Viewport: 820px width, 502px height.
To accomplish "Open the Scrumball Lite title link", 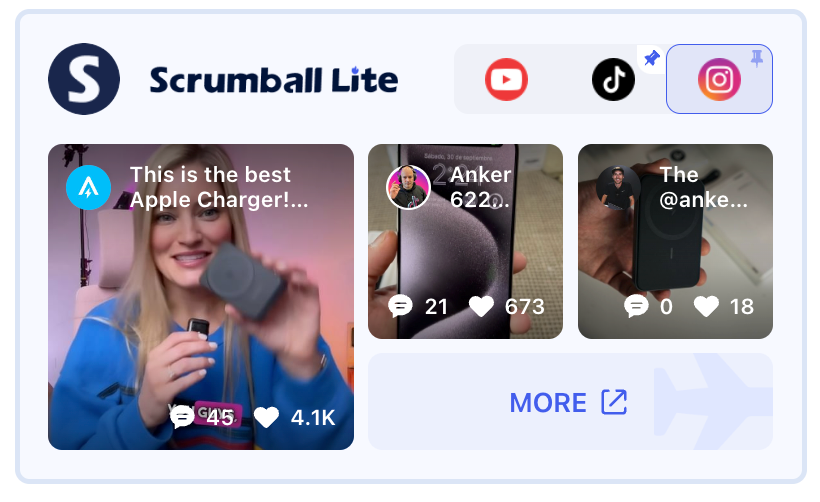I will tap(274, 80).
